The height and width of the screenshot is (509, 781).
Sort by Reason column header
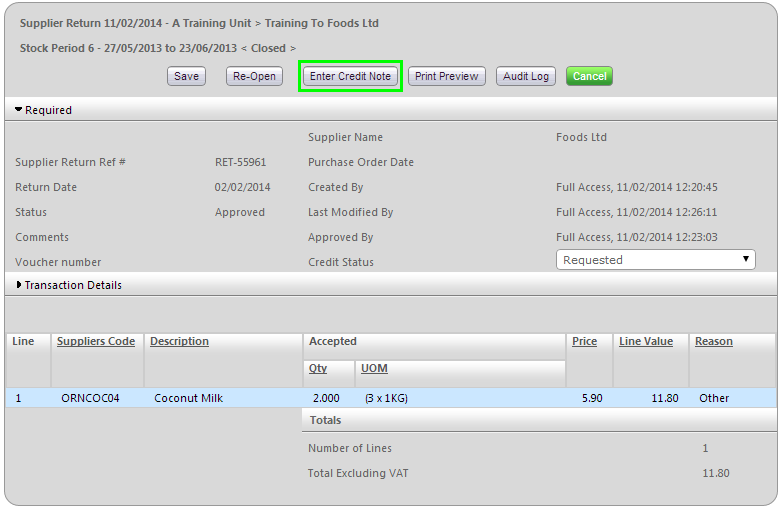click(x=713, y=341)
